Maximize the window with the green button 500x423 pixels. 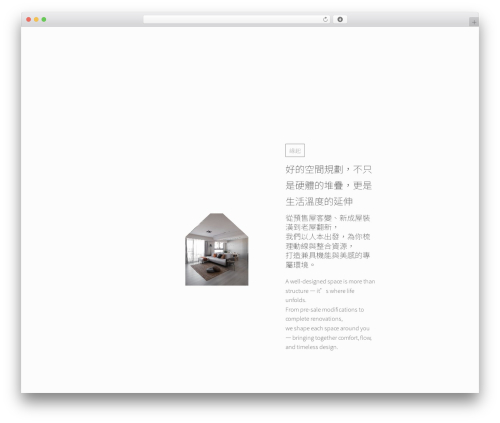tap(44, 20)
